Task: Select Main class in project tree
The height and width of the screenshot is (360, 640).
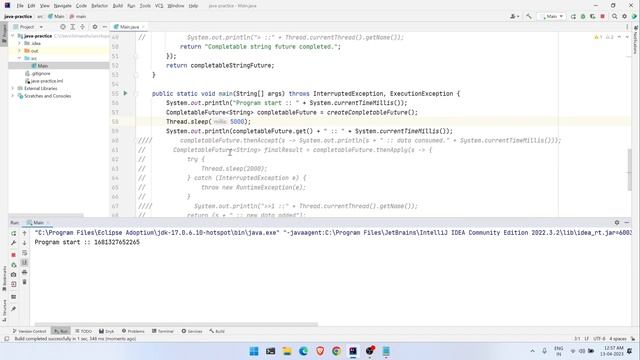Action: tap(40, 66)
